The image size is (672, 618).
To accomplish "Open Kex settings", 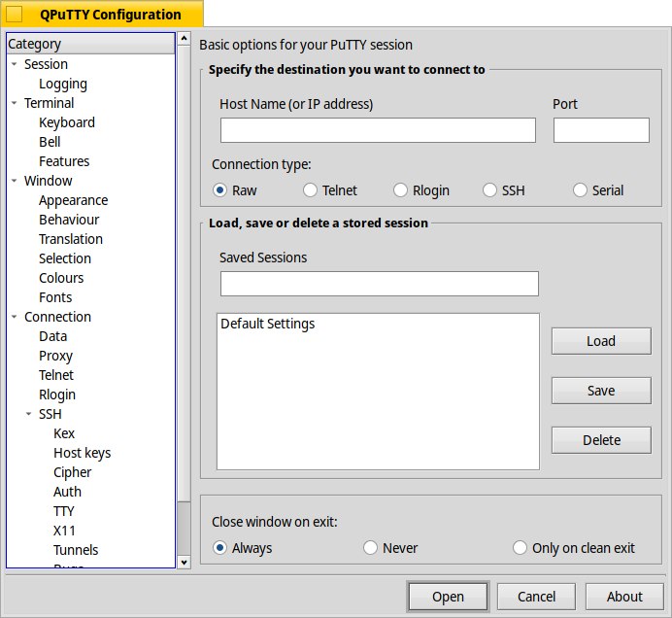I will tap(64, 433).
